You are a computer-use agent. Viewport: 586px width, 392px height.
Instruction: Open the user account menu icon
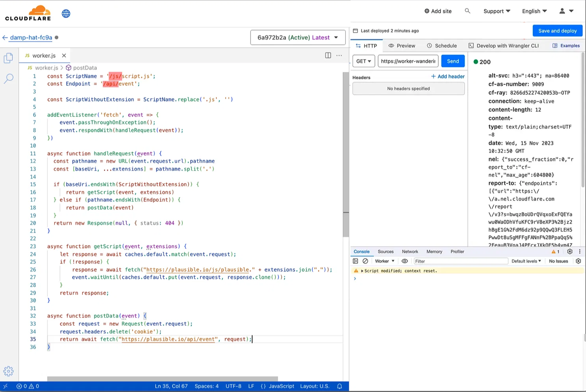566,11
